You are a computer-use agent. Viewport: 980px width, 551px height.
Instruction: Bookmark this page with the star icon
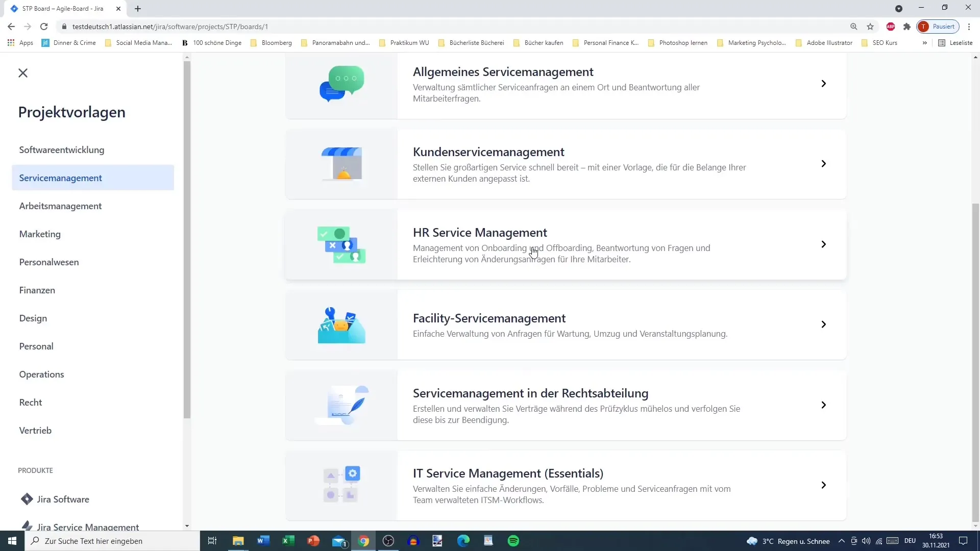[870, 27]
